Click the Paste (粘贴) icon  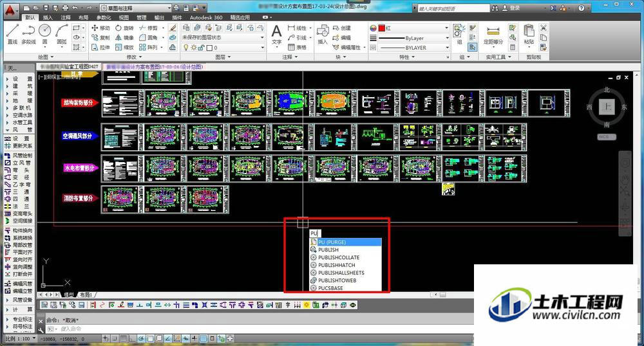coord(529,35)
